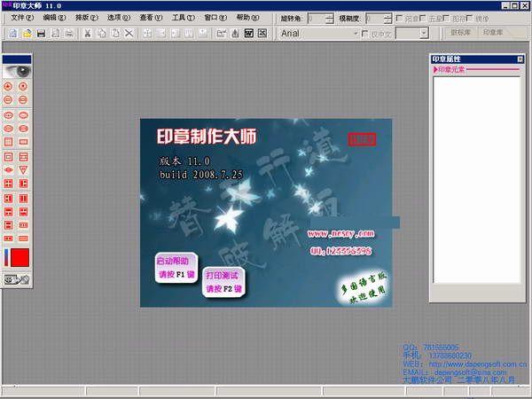Open the 编辑 (Edit) menu
The image size is (532, 399).
(54, 18)
